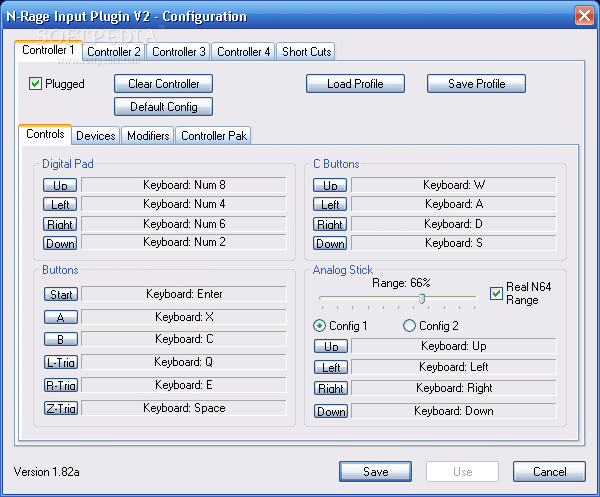The height and width of the screenshot is (497, 600).
Task: Assign C Buttons Left mapping
Action: click(x=330, y=204)
